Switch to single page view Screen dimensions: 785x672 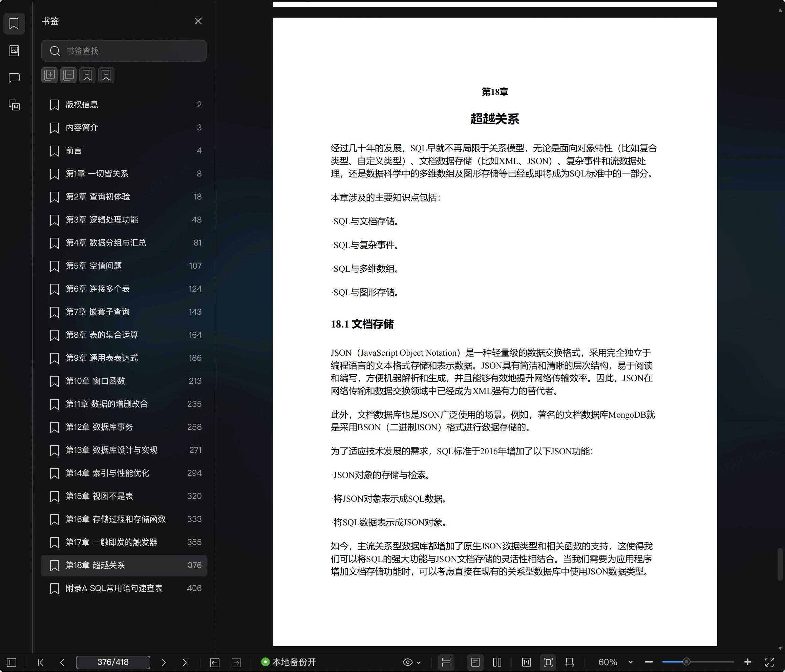click(x=475, y=663)
